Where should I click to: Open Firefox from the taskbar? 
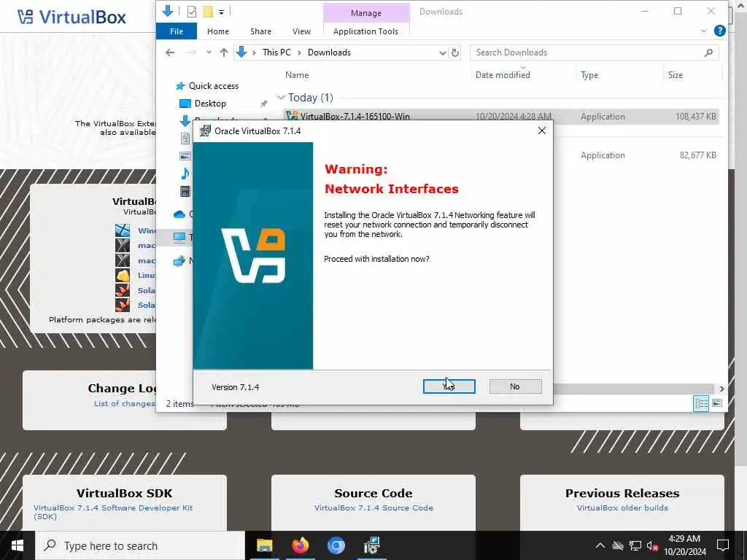click(300, 545)
